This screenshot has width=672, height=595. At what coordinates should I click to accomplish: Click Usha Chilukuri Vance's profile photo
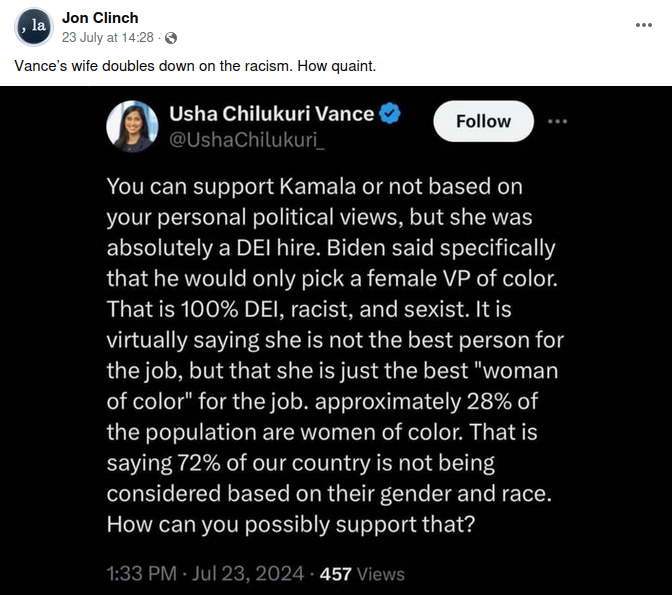coord(132,126)
